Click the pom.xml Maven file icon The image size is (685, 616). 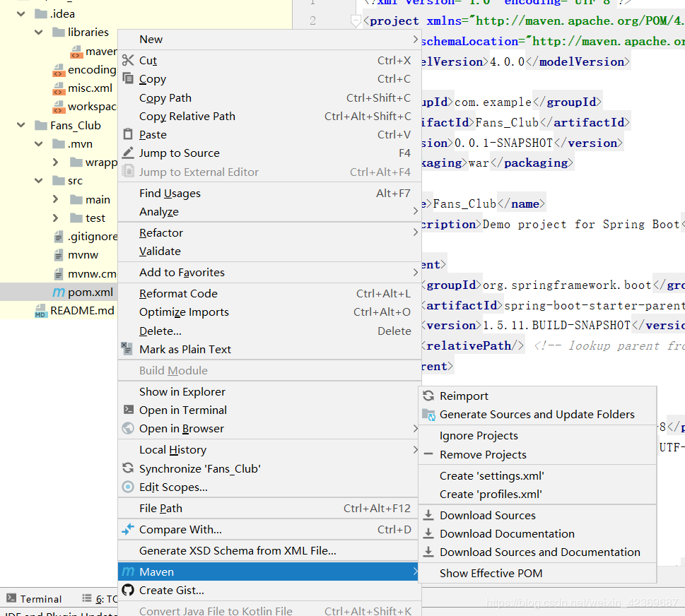coord(59,292)
